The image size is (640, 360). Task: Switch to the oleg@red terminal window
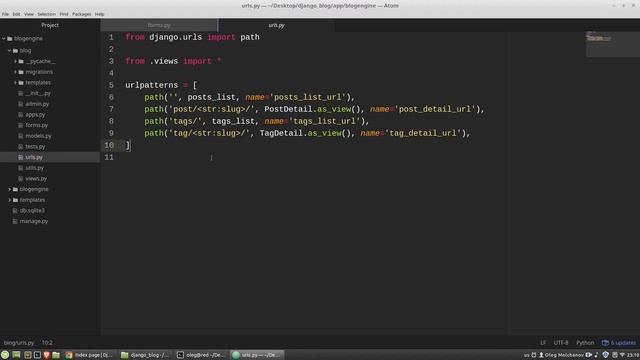coord(201,355)
